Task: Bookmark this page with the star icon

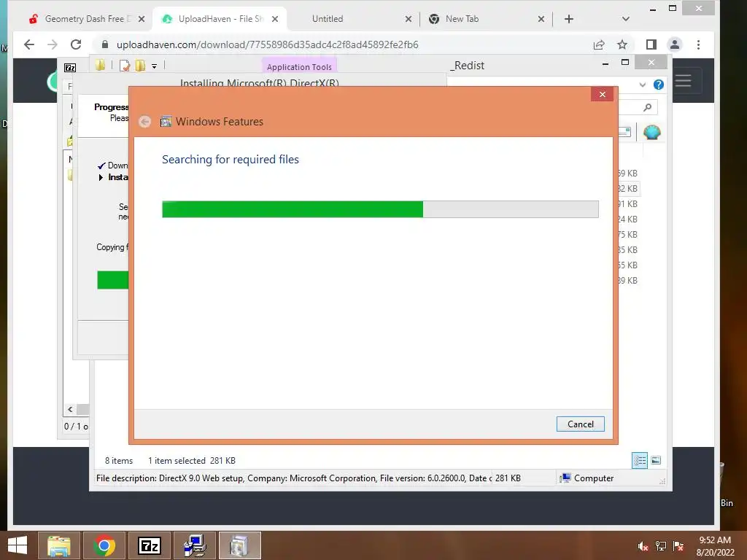Action: (x=622, y=44)
